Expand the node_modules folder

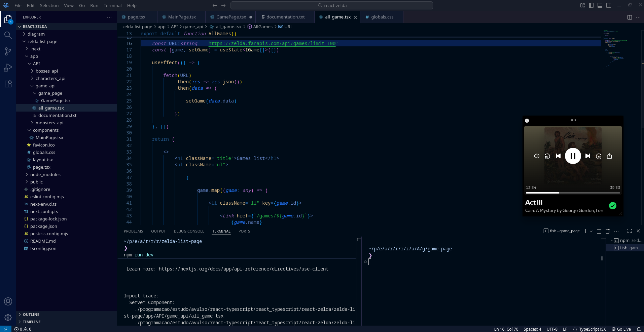point(45,175)
